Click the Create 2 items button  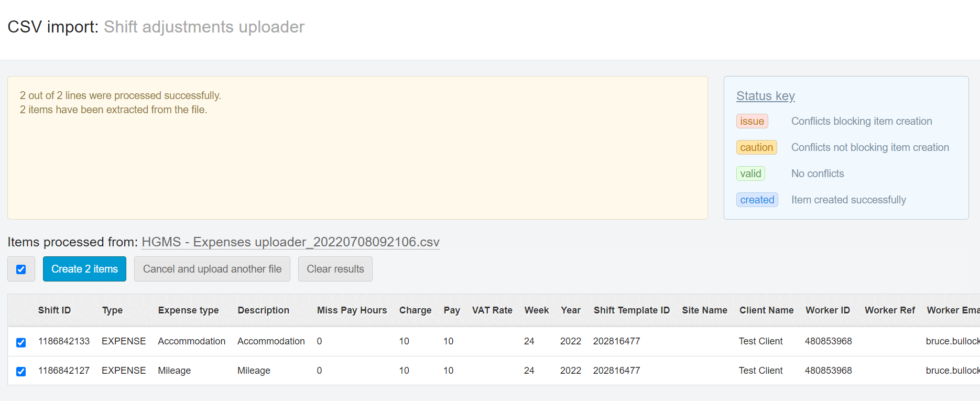pyautogui.click(x=84, y=269)
